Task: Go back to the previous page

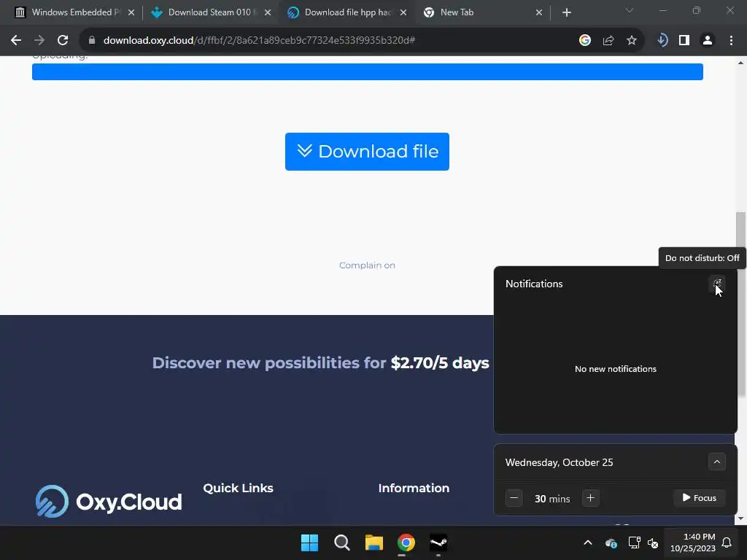Action: (x=16, y=41)
